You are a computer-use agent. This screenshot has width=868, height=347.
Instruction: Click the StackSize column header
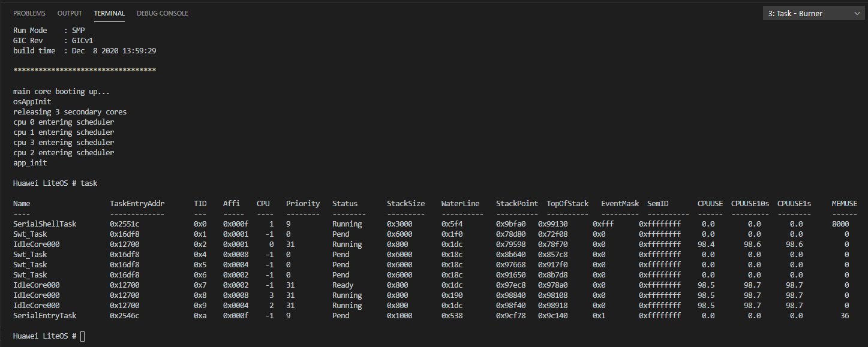[x=406, y=204]
